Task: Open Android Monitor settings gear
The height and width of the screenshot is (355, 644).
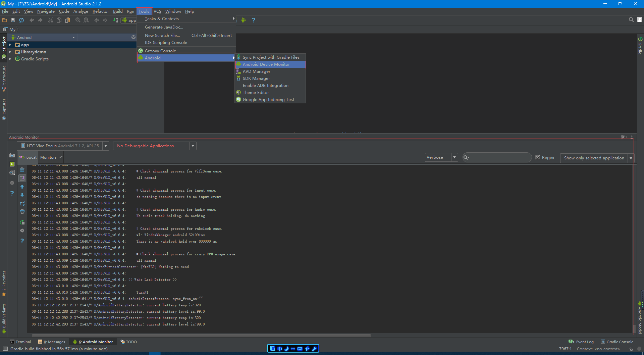Action: tap(624, 137)
